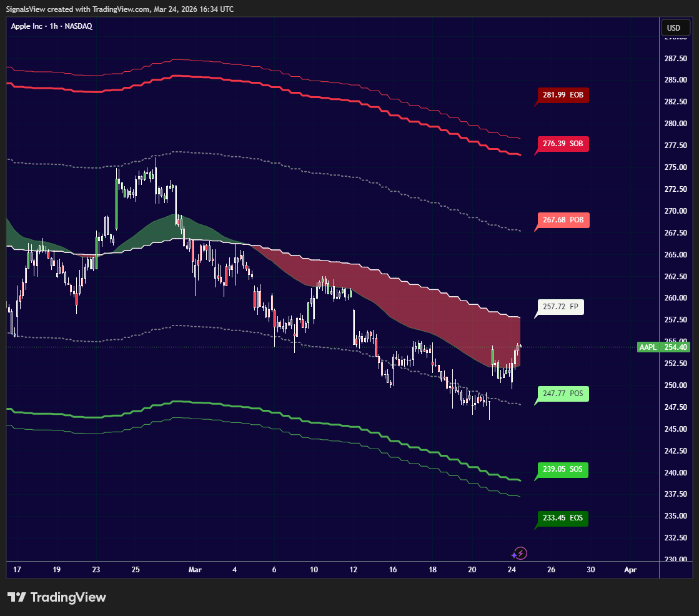Click date 24 on the time axis
699x616 pixels.
(512, 570)
